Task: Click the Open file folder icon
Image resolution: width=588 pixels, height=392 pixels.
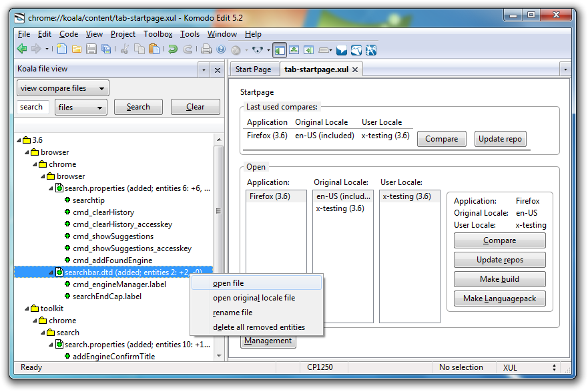Action: pyautogui.click(x=77, y=49)
